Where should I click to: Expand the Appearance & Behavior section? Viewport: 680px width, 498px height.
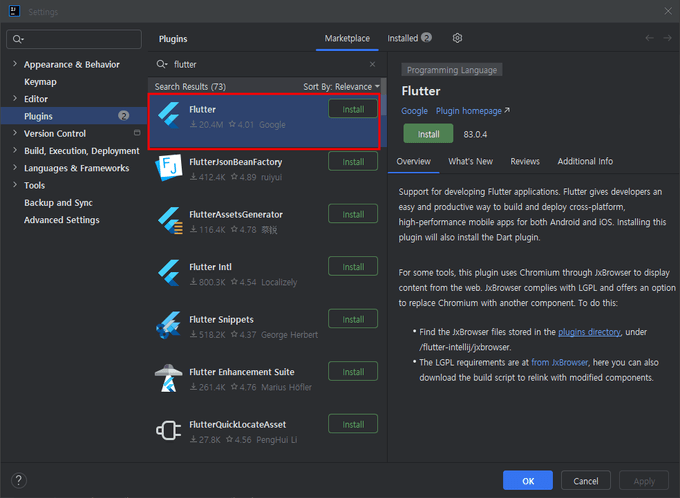(14, 65)
